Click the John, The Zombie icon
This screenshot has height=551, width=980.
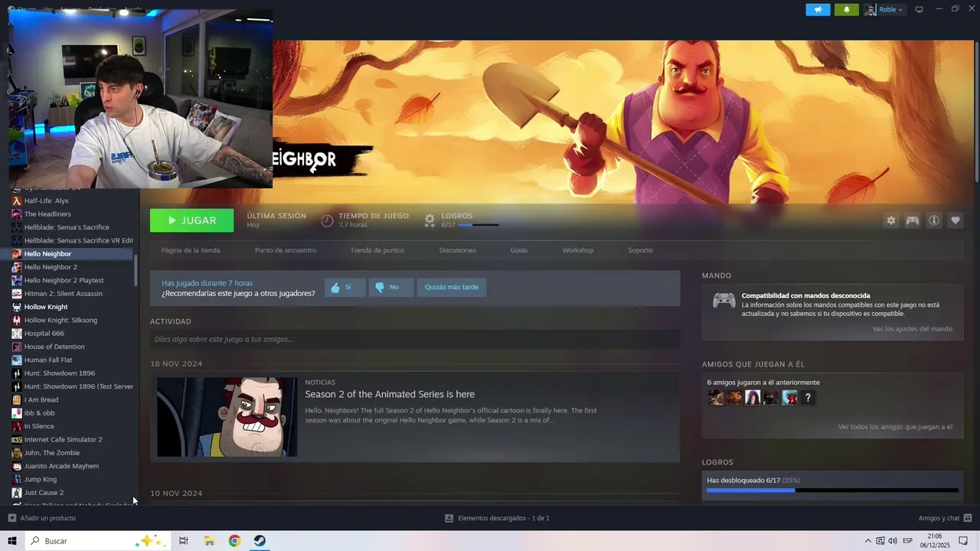[16, 453]
